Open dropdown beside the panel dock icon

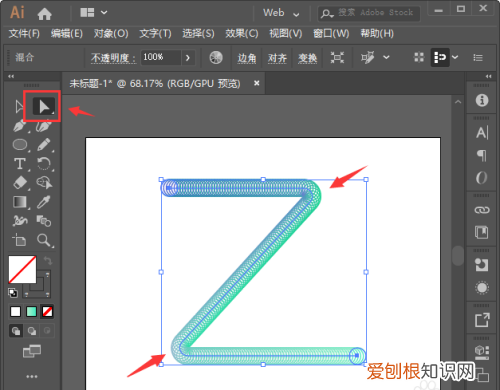click(455, 57)
